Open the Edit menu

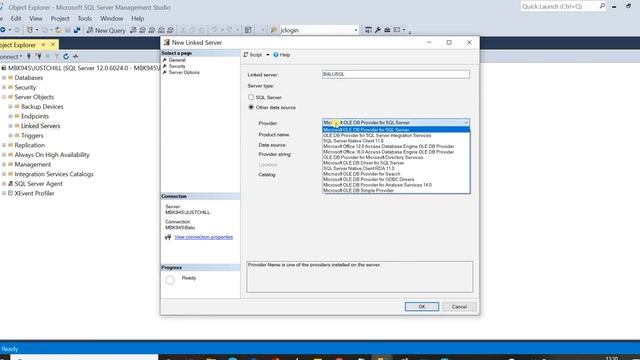click(x=16, y=18)
